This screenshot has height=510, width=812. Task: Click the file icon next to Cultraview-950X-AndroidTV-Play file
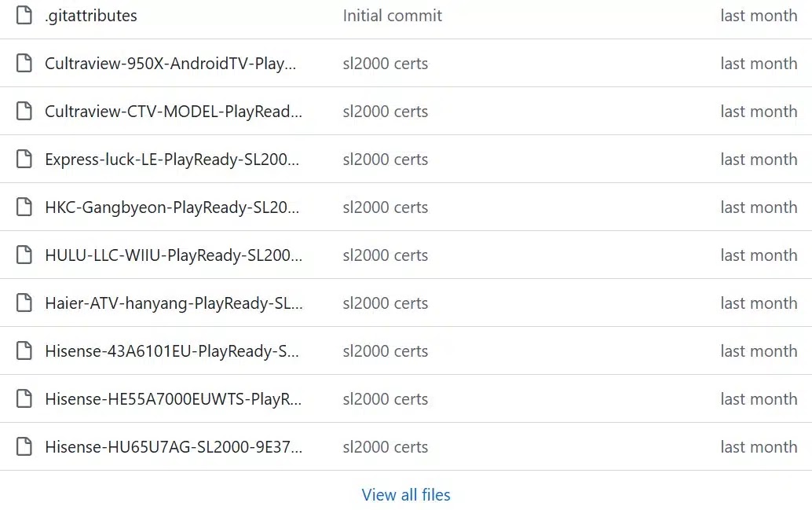click(24, 63)
